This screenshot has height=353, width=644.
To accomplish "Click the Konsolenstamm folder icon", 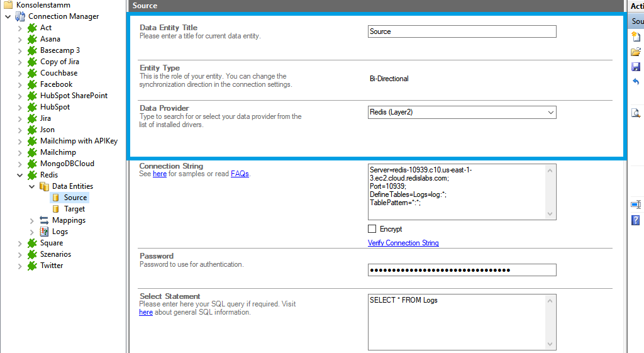I will (x=8, y=5).
